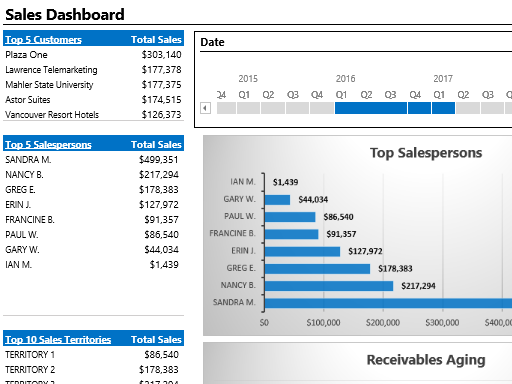Select 2015 Q1 timeline segment
This screenshot has height=384, width=512.
point(248,108)
